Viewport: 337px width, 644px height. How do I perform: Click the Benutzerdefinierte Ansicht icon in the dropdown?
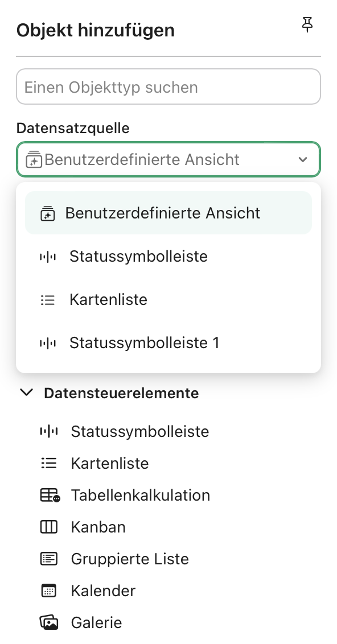[48, 213]
